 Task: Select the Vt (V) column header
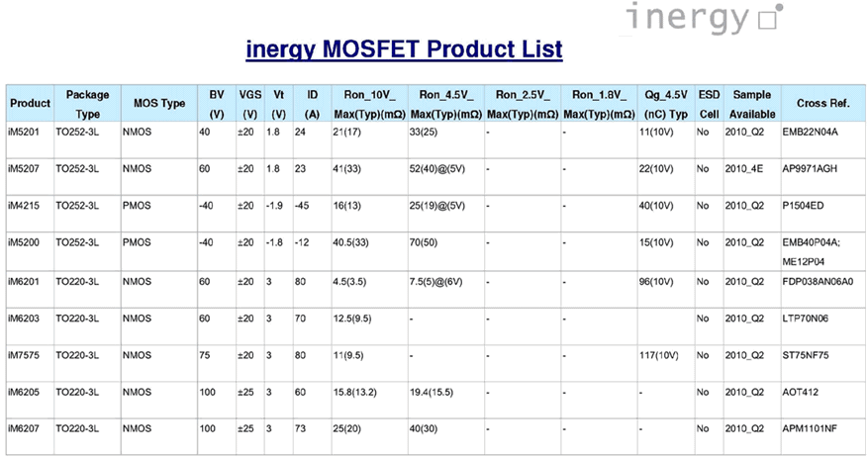(278, 104)
